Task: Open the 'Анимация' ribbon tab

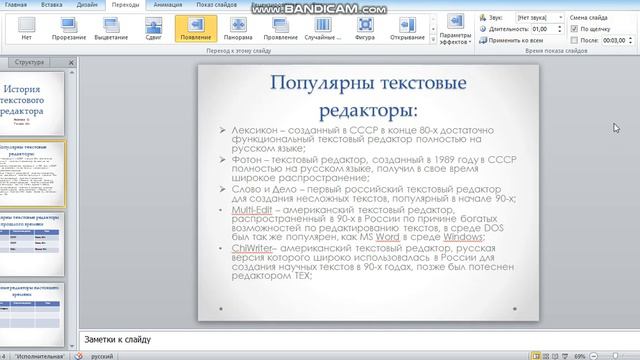Action: coord(168,5)
